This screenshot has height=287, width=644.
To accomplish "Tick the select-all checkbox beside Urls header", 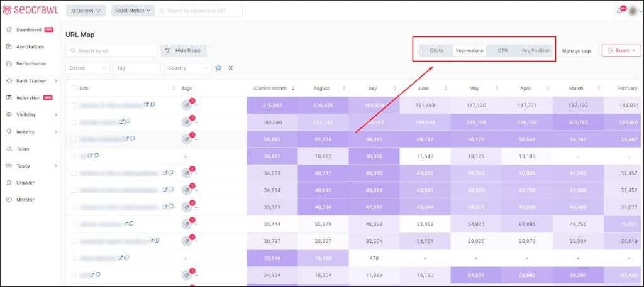I will point(74,88).
